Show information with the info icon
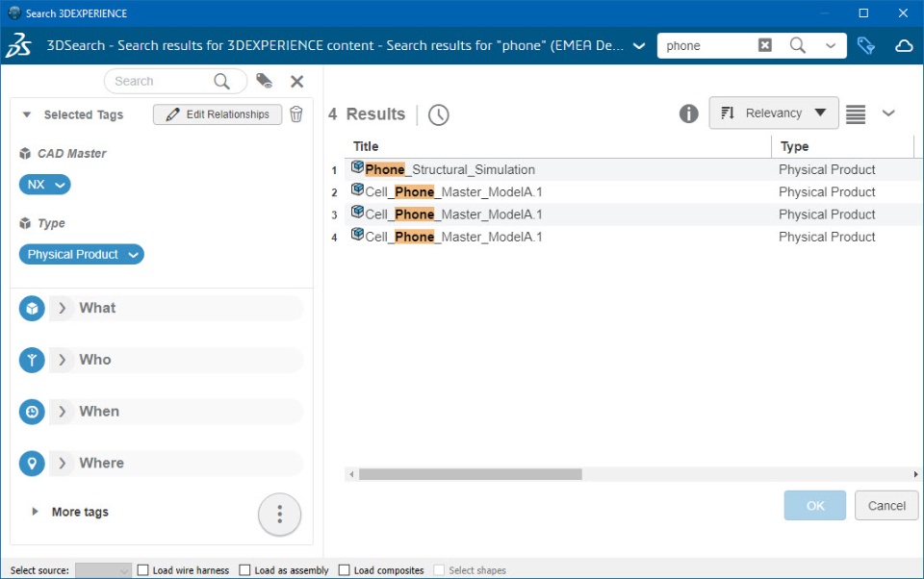The height and width of the screenshot is (579, 924). 688,113
